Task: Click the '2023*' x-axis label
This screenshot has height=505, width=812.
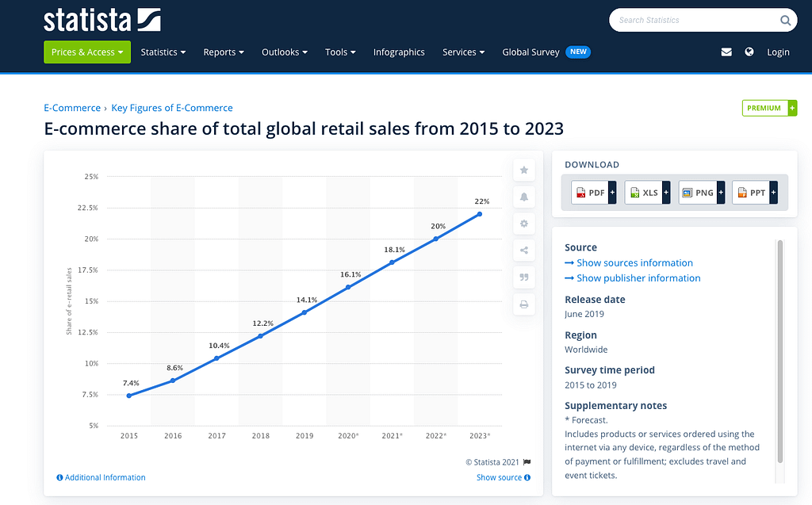Action: (x=480, y=435)
